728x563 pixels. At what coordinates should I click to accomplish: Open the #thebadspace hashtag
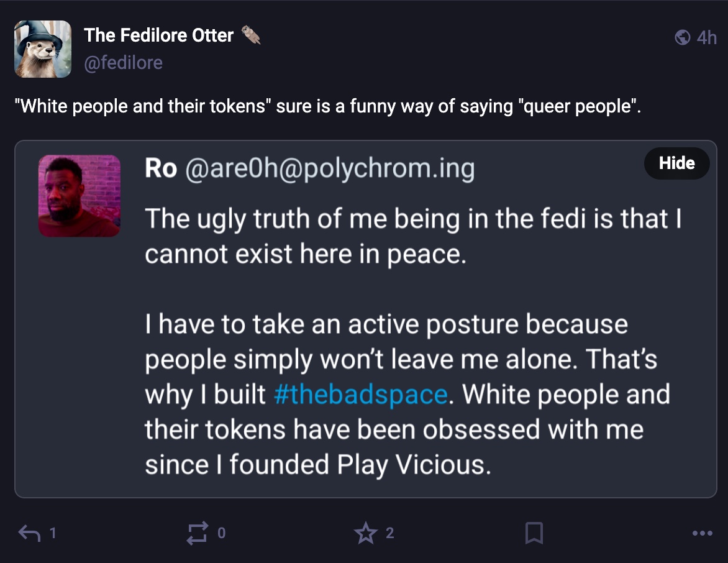pyautogui.click(x=360, y=395)
